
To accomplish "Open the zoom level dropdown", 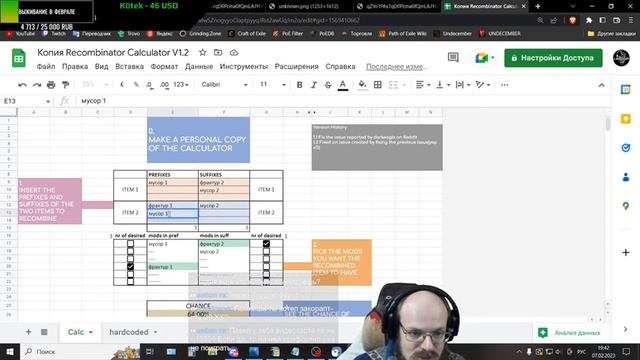I will 95,84.
